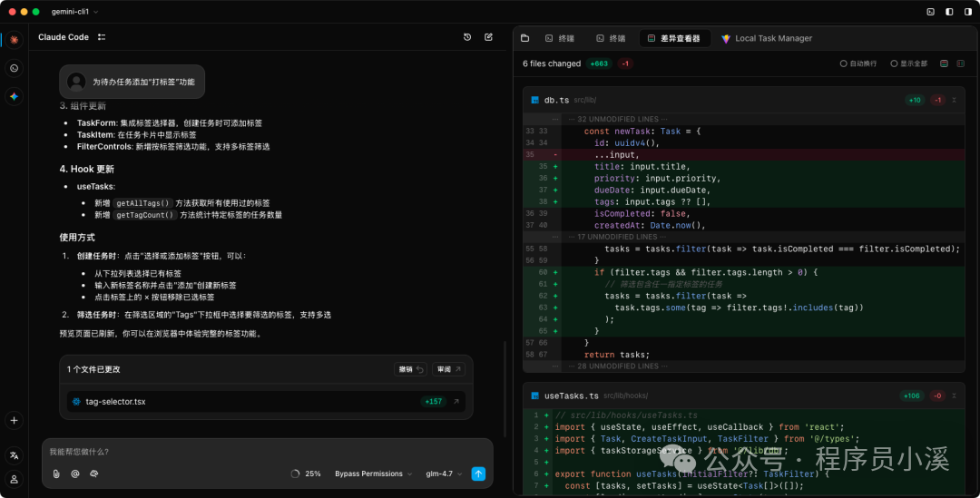Click the user message bubble about 打标签
The image size is (980, 498).
tap(132, 82)
